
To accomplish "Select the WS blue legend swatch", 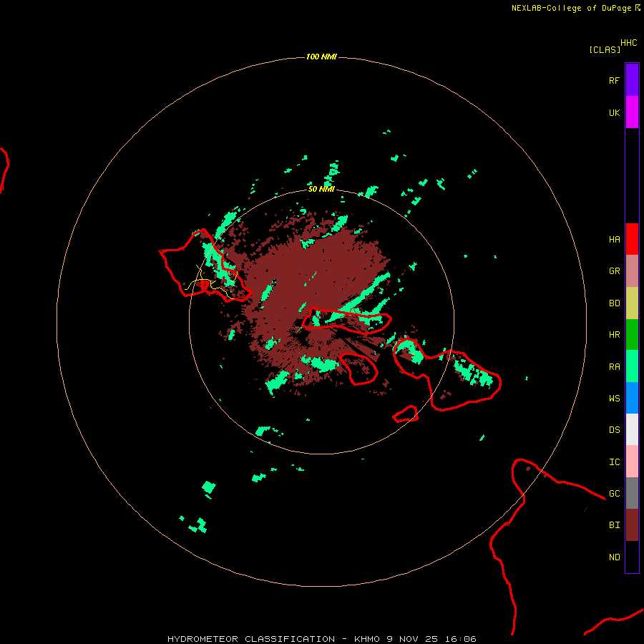I will (x=632, y=398).
